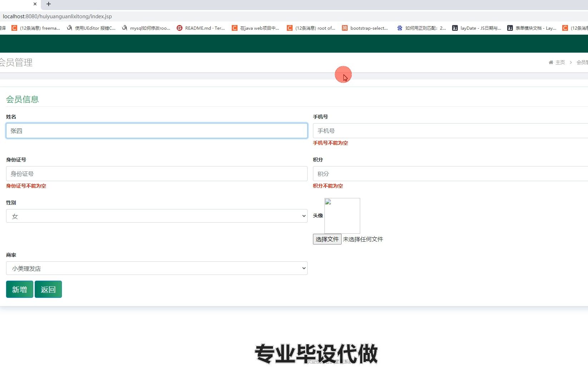Focus the 手机号 input field
The width and height of the screenshot is (588, 368).
450,131
